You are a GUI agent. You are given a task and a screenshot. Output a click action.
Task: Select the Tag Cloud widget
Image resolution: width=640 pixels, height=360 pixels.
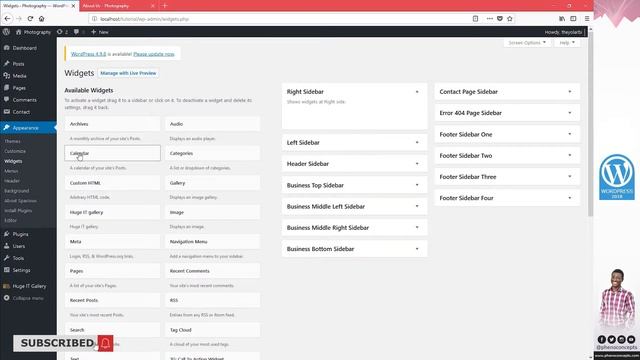tap(212, 330)
